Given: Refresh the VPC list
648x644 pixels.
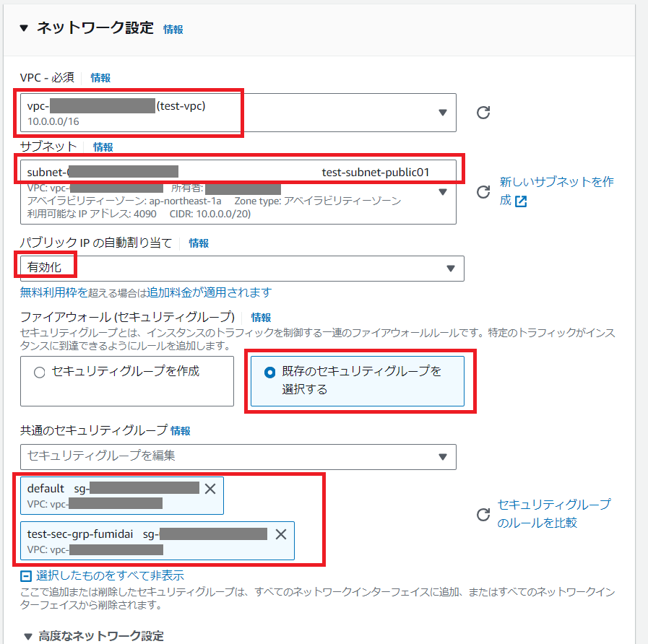Looking at the screenshot, I should [484, 113].
